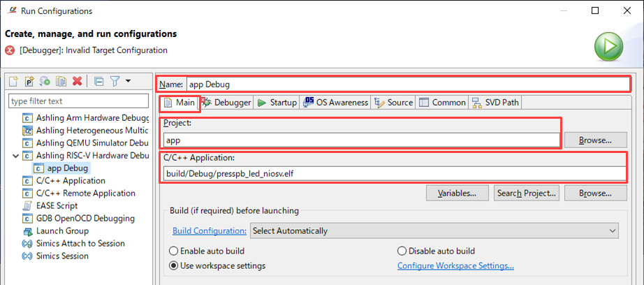Switch to the Common tab
644x285 pixels.
click(443, 103)
